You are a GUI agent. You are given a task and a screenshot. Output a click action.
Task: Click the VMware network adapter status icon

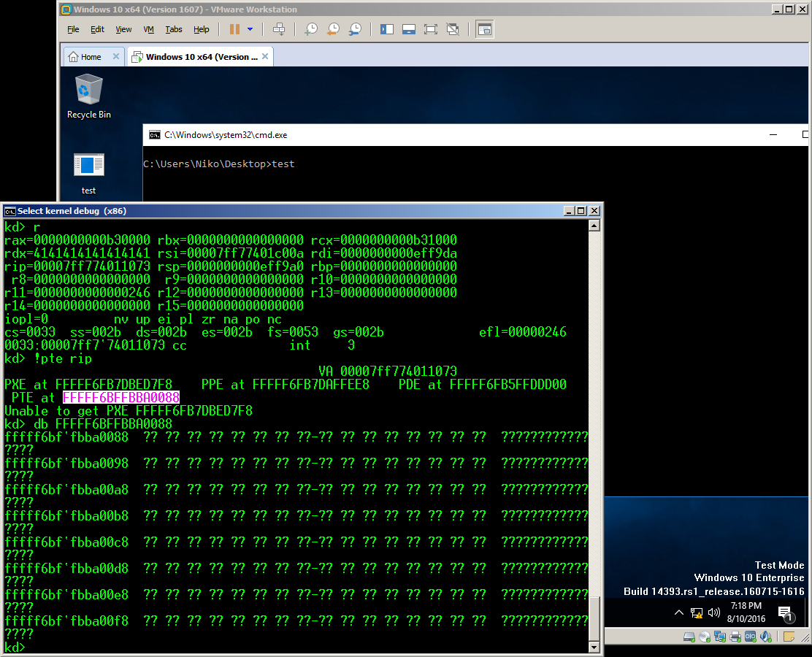pos(720,637)
